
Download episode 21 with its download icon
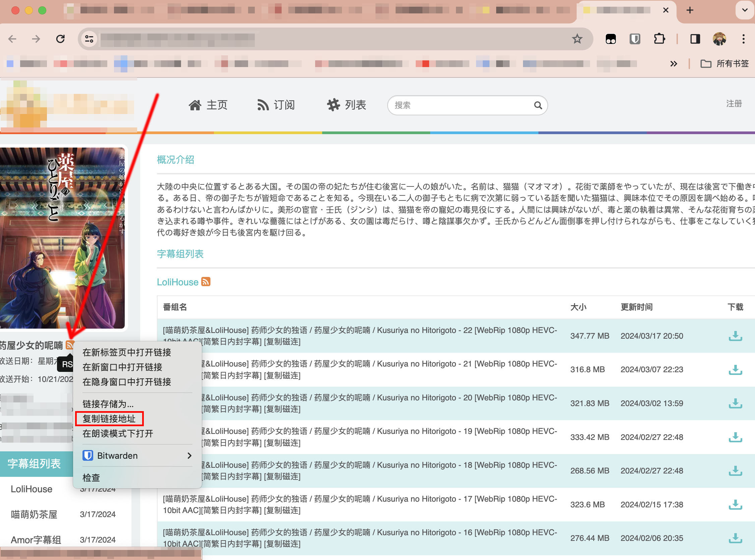coord(735,370)
